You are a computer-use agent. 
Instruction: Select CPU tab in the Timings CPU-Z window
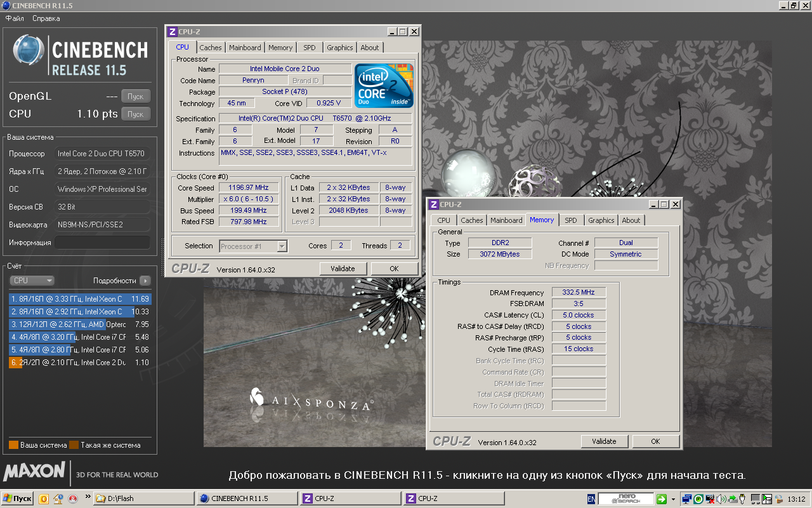pyautogui.click(x=444, y=220)
